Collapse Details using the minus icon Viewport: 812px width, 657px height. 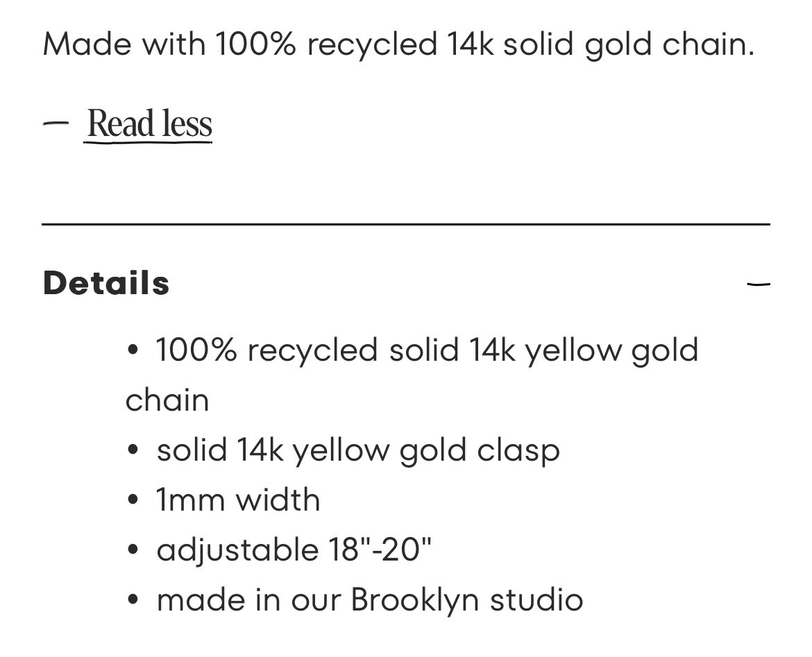[x=758, y=284]
